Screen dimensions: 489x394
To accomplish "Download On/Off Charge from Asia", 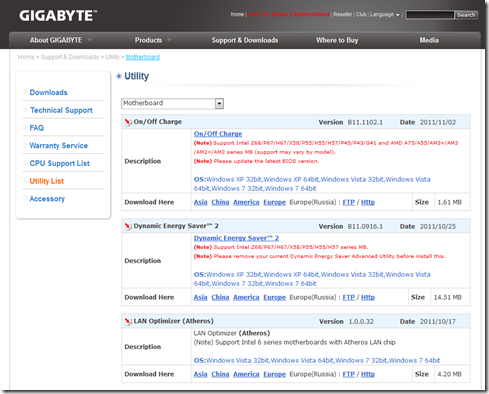I will point(201,202).
